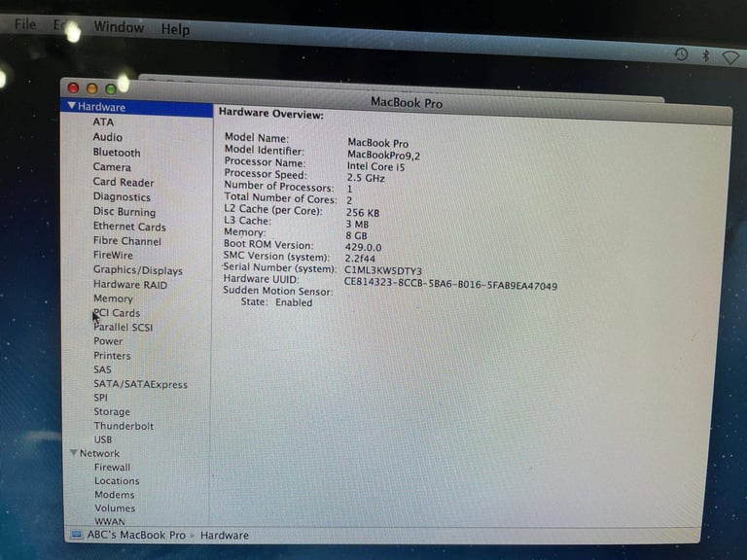747x560 pixels.
Task: Select Card Reader in the sidebar
Action: click(124, 183)
